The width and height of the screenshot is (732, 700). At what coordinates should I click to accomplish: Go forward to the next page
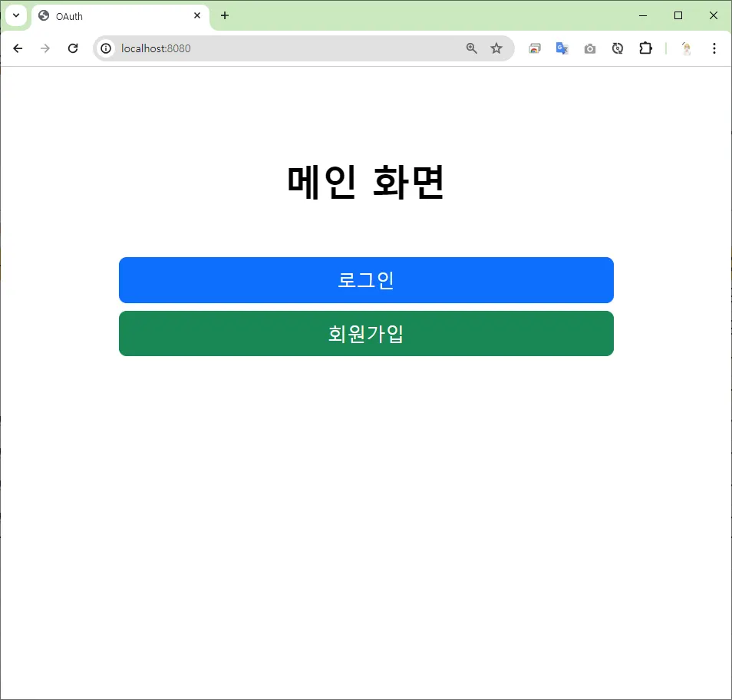(45, 48)
